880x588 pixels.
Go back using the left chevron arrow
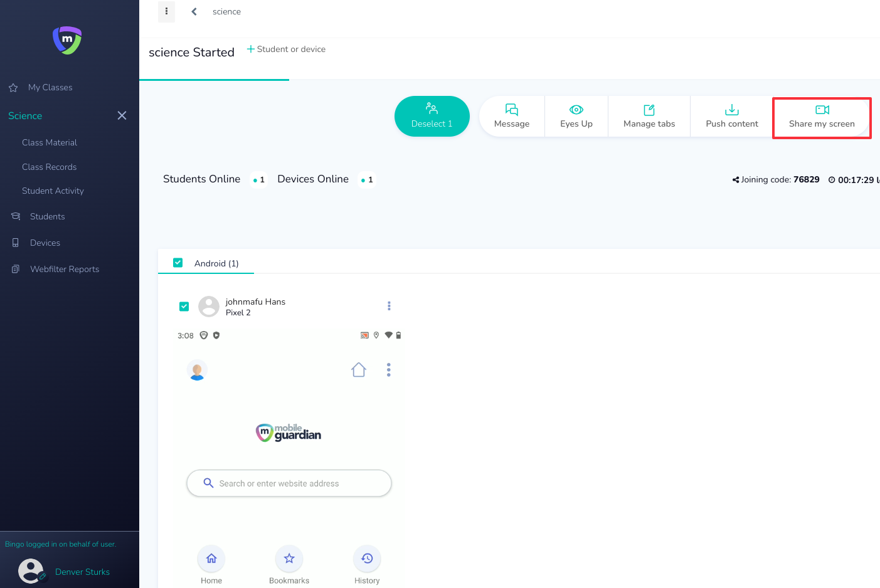[194, 11]
